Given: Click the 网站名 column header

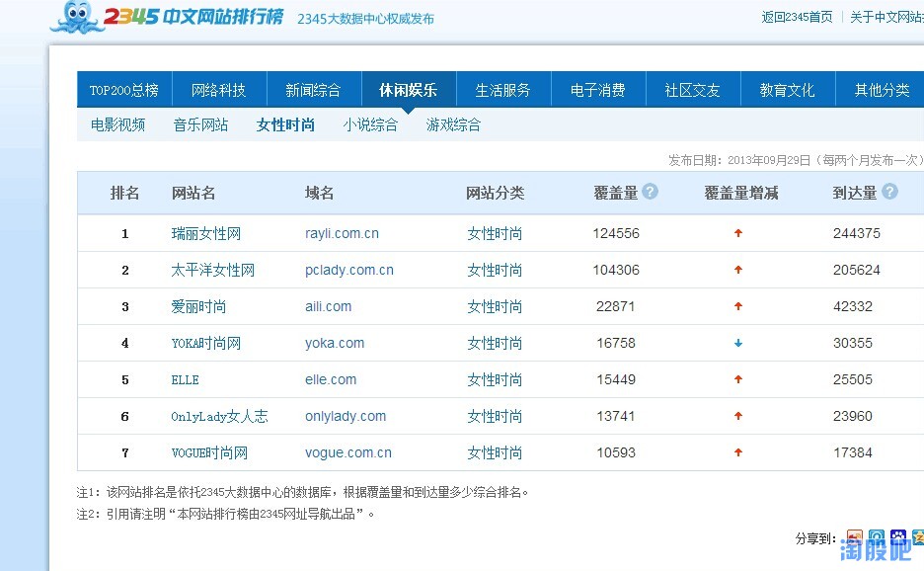Looking at the screenshot, I should [x=193, y=193].
